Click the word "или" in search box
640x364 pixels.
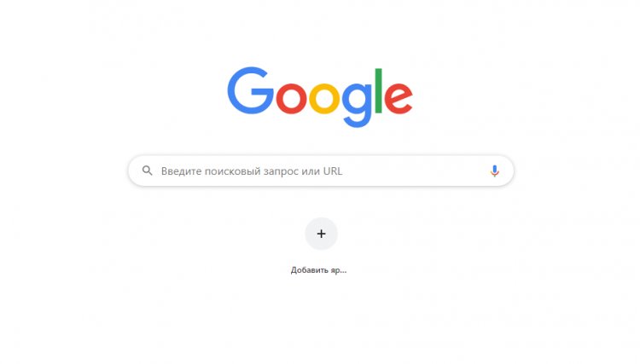pyautogui.click(x=311, y=171)
